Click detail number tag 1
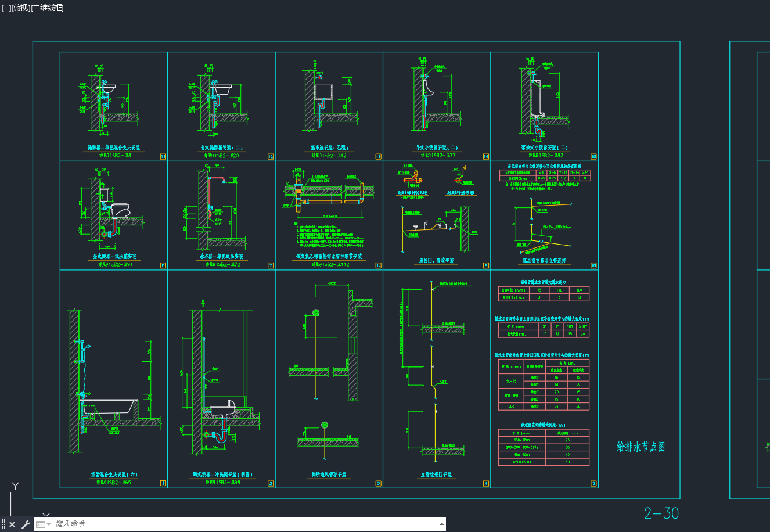This screenshot has width=770, height=532. [x=163, y=483]
